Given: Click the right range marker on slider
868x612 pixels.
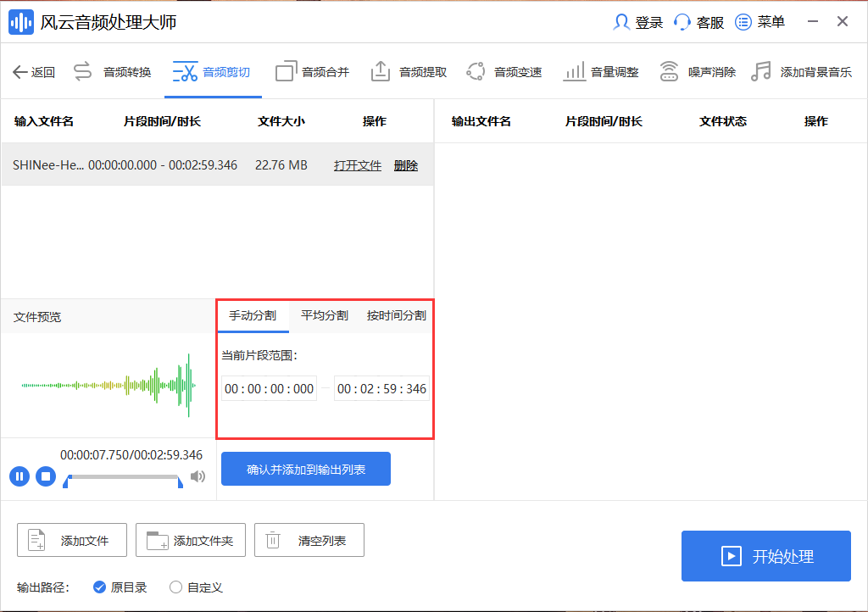Looking at the screenshot, I should click(x=180, y=481).
